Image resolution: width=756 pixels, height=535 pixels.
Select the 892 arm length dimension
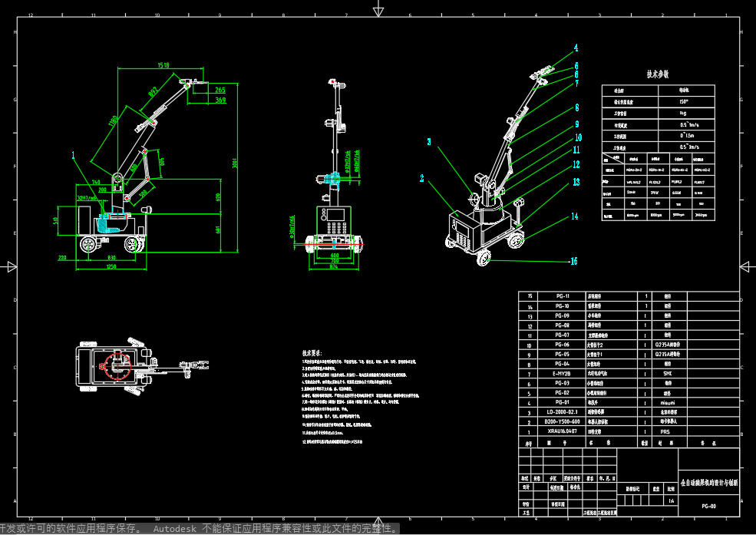click(153, 91)
